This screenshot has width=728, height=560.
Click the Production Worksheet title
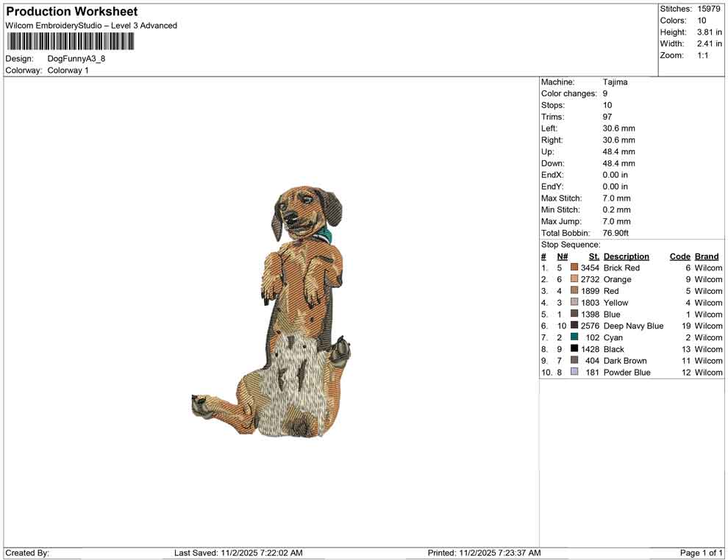point(72,12)
